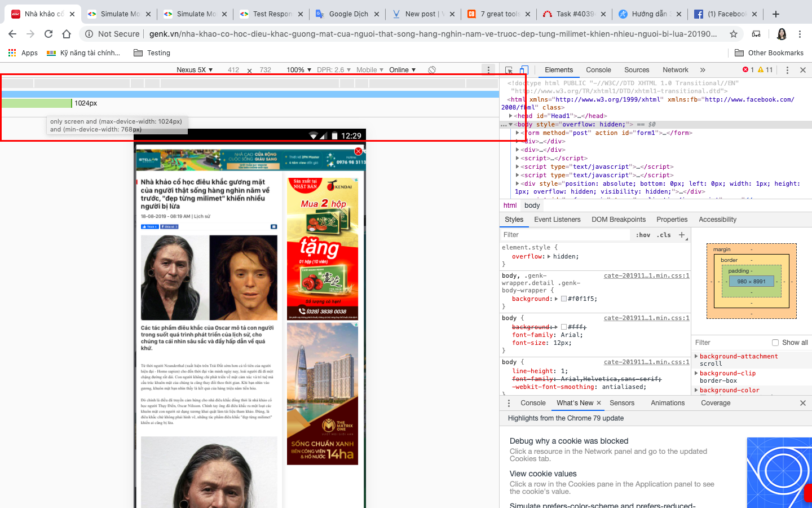
Task: Enable the Show all computed styles checkbox
Action: (x=775, y=343)
